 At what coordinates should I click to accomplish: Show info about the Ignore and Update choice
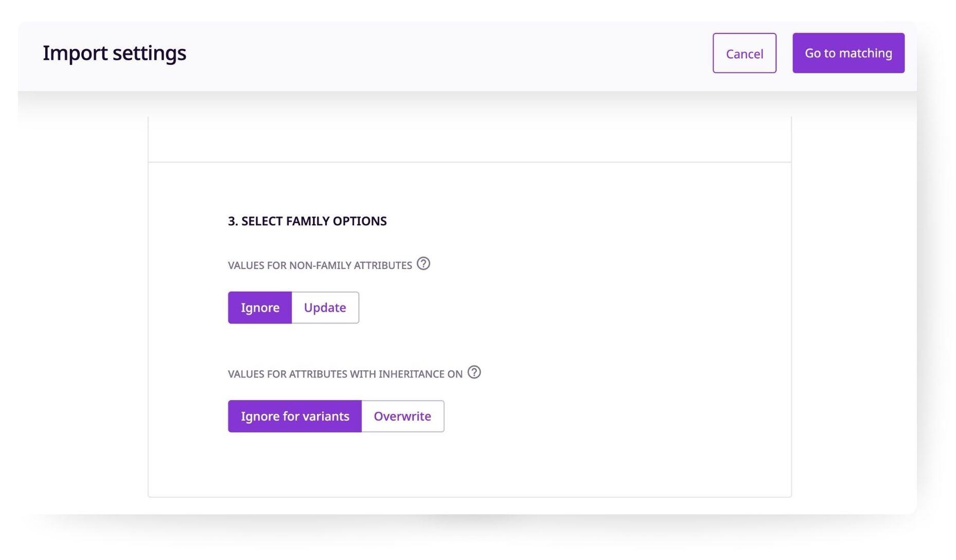click(423, 264)
